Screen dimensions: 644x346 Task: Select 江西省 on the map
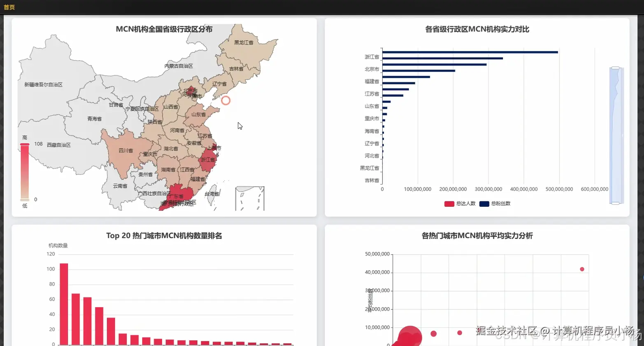click(x=187, y=170)
